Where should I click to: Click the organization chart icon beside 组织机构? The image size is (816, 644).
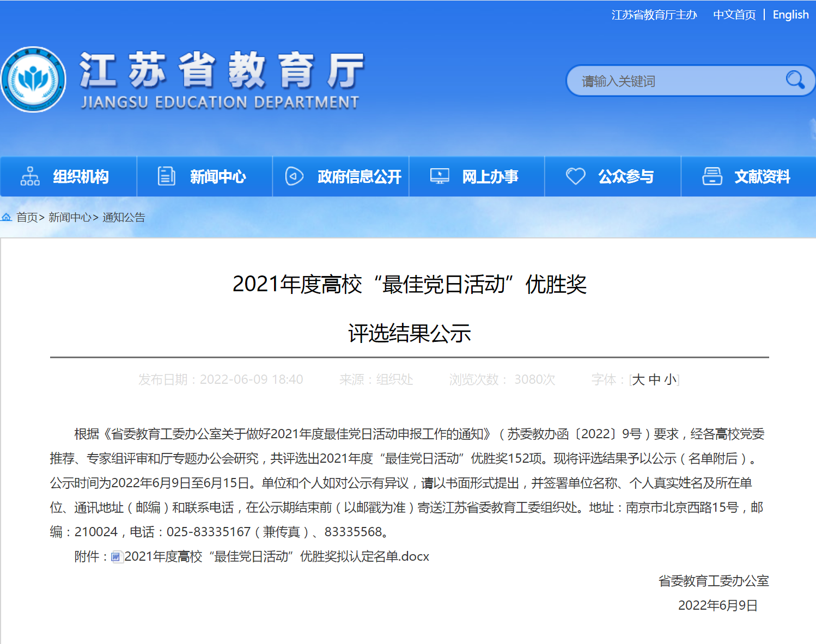pos(30,176)
